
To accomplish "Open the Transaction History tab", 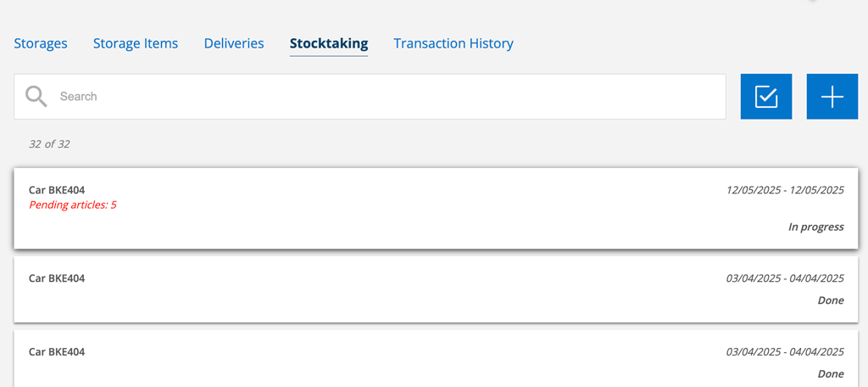I will tap(453, 43).
